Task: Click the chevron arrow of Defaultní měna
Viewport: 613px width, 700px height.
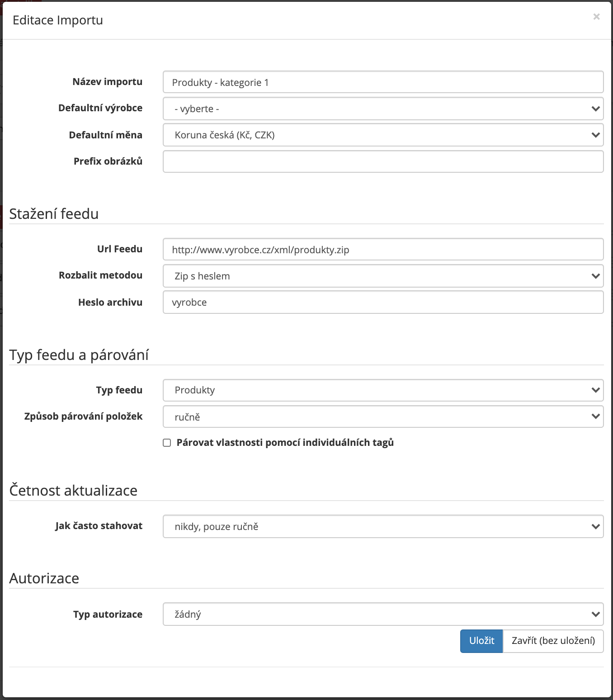Action: (x=595, y=135)
